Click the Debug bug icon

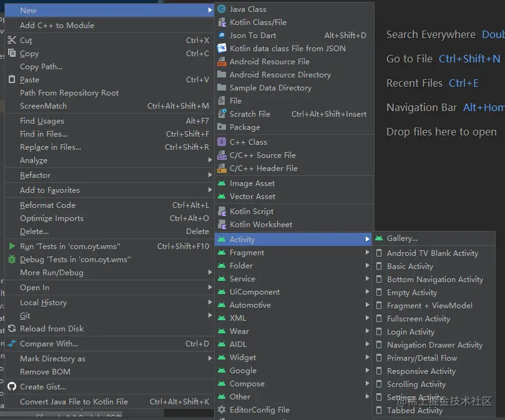coord(12,259)
